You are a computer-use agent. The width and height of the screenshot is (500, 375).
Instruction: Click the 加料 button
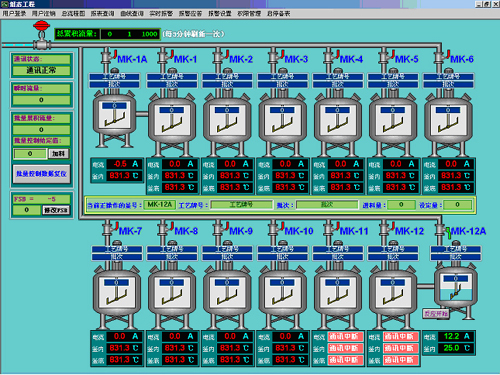(x=59, y=154)
